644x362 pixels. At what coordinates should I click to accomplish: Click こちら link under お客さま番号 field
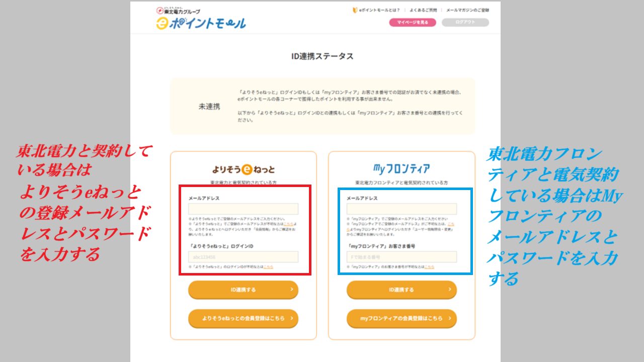(x=429, y=267)
